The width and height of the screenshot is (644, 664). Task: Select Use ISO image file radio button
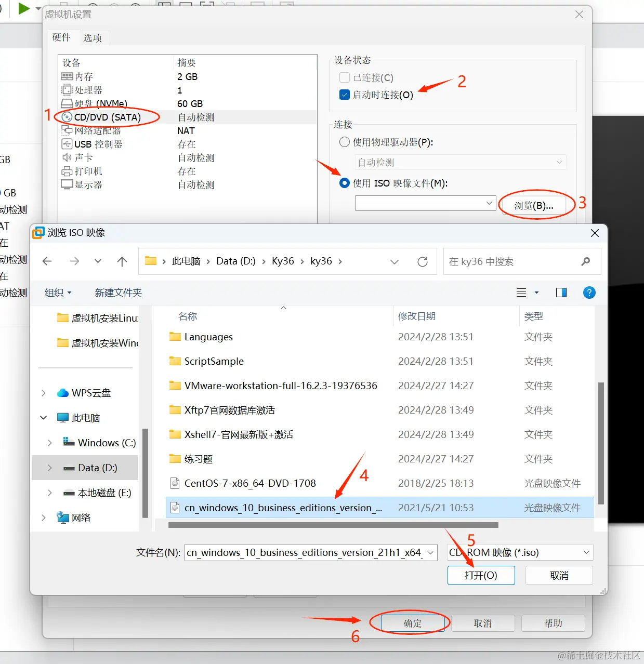click(x=344, y=183)
